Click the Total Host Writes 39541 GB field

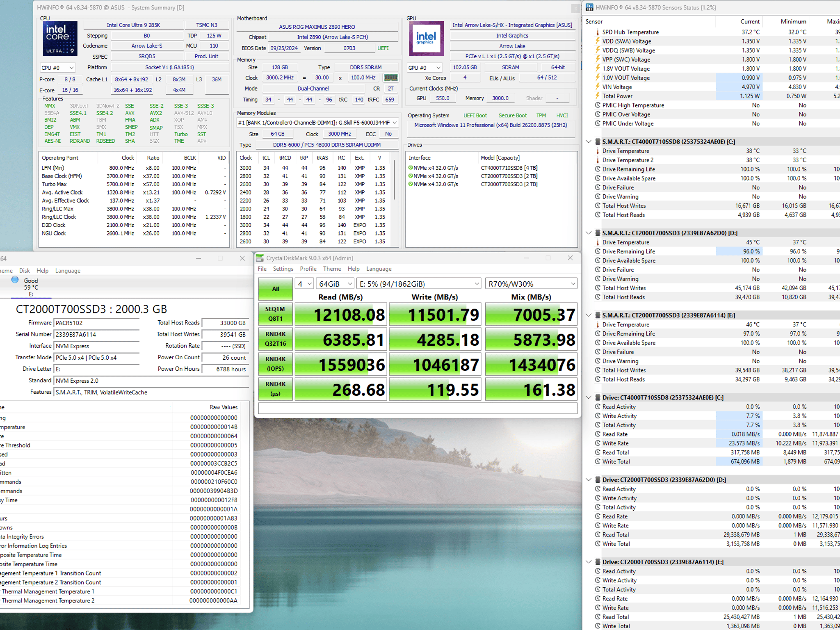coord(225,335)
